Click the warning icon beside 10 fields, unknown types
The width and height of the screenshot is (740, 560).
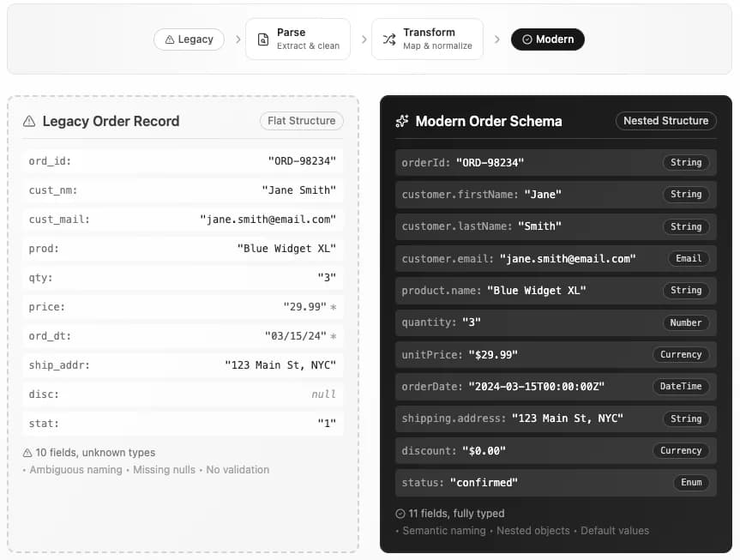pyautogui.click(x=27, y=452)
